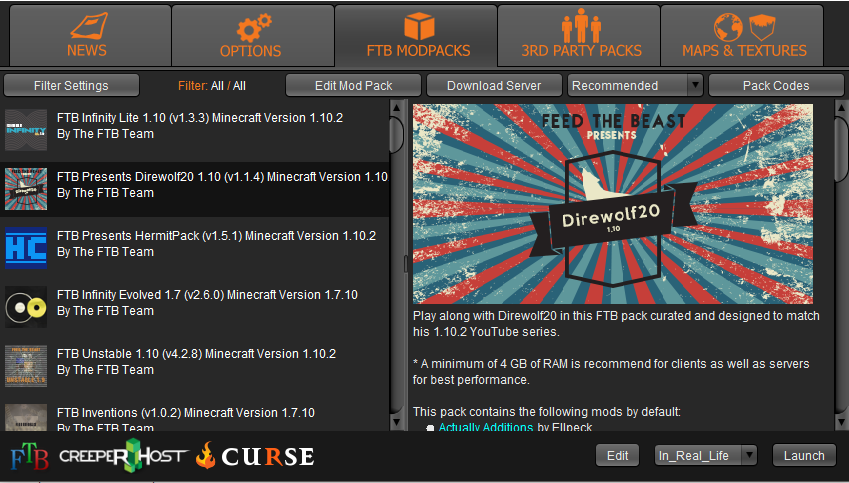849x483 pixels.
Task: Open the Recommended version dropdown
Action: [x=635, y=86]
